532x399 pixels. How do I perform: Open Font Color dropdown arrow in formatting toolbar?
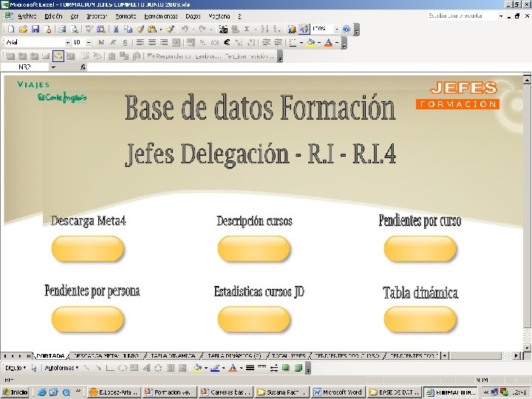pyautogui.click(x=337, y=42)
